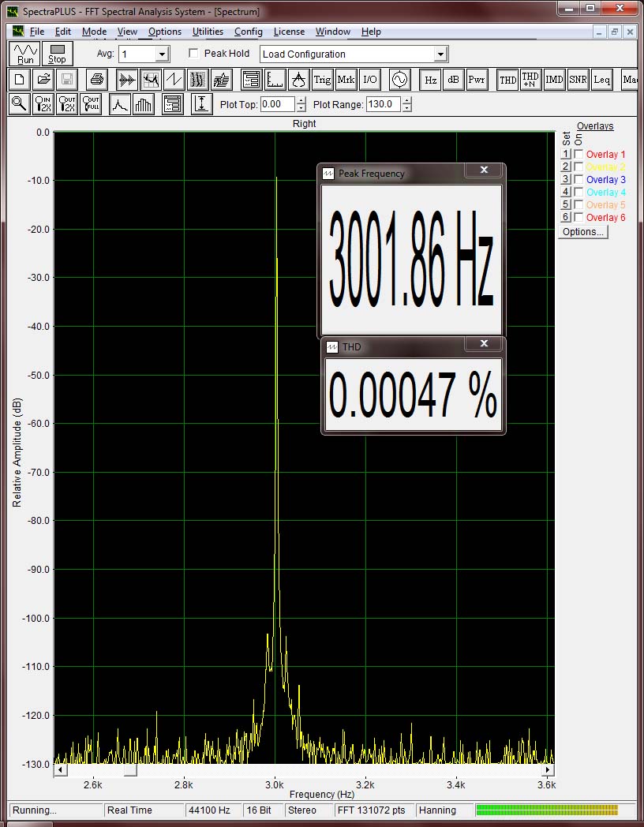The height and width of the screenshot is (827, 644).
Task: Click the overlay Options... button
Action: coord(583,232)
